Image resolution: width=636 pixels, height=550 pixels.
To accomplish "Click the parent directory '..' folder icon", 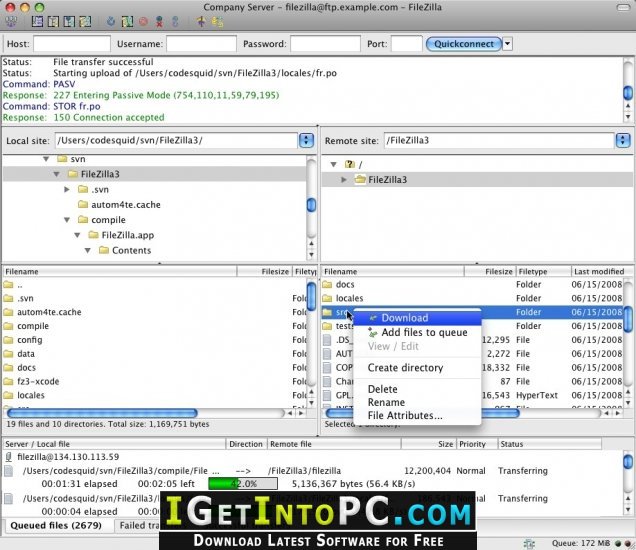I will [9, 284].
